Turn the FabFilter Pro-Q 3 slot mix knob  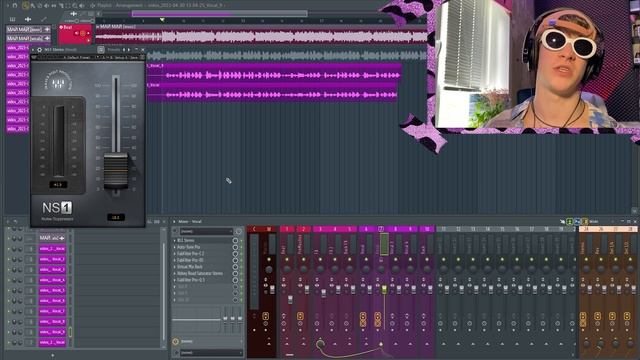pos(235,280)
